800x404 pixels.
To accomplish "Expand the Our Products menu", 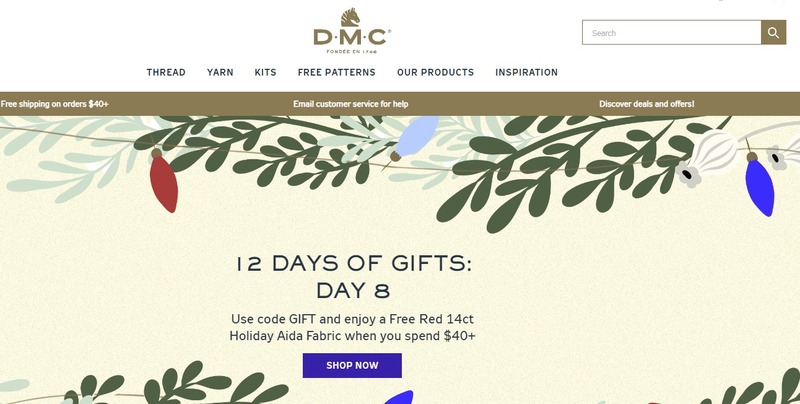I will [x=435, y=72].
